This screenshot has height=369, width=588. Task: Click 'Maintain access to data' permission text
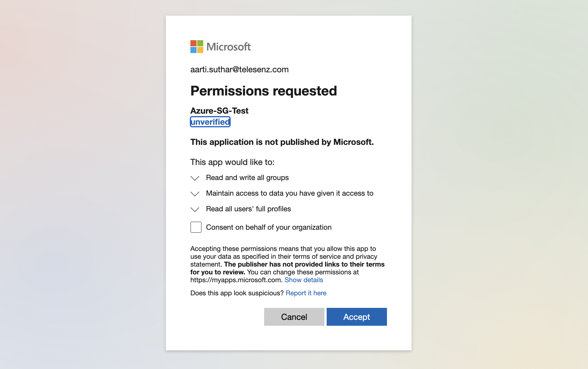[290, 193]
